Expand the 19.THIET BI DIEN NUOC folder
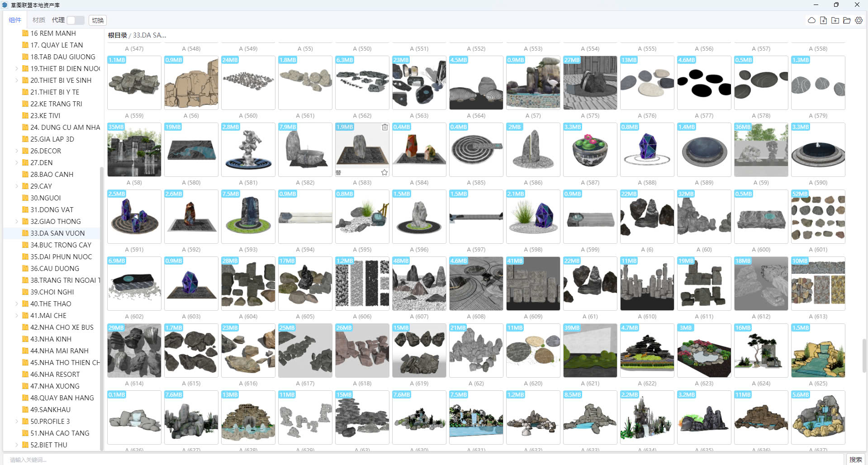The image size is (868, 465). (17, 69)
